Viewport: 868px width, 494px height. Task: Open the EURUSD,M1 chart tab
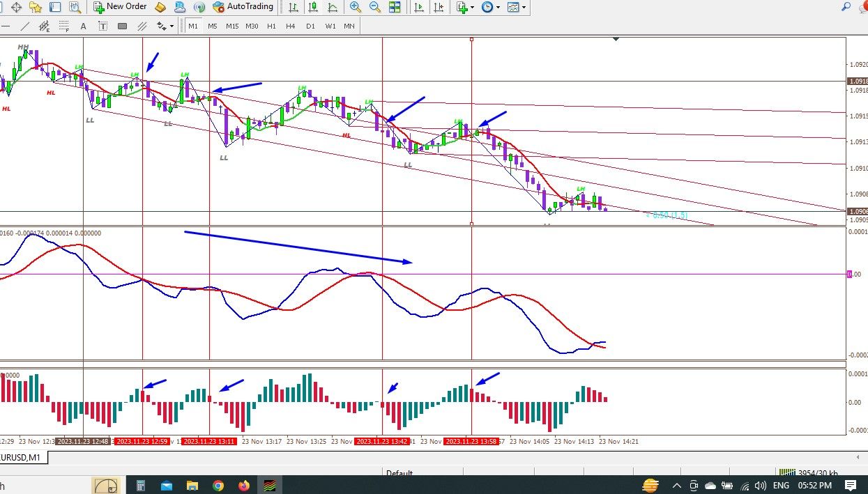click(20, 457)
